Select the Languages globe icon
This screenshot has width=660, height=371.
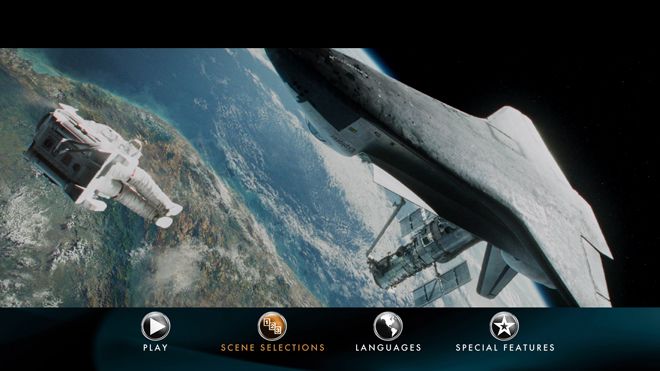pos(388,326)
